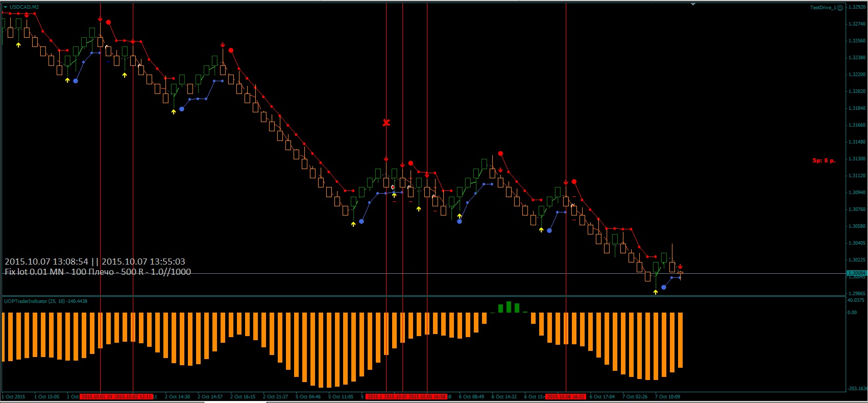Click price level 1.32380 on the scale
The image size is (868, 403).
click(856, 58)
